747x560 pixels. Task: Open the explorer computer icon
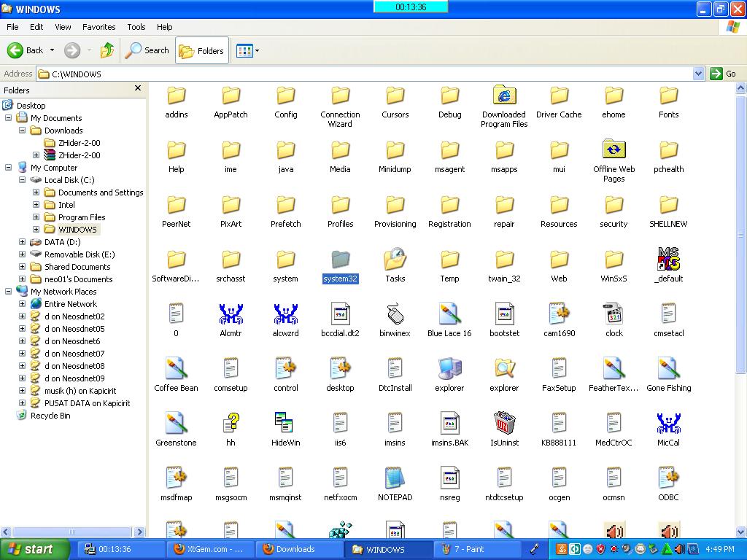[x=449, y=369]
